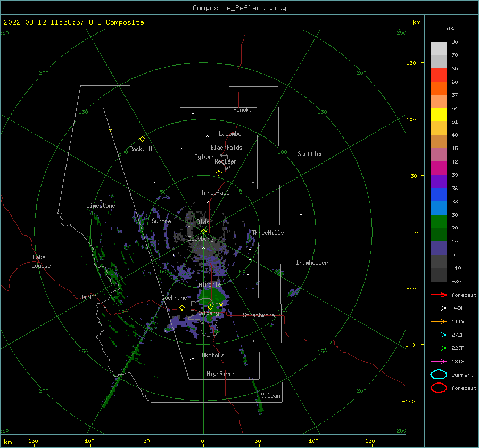The image size is (479, 448).
Task: Select the red forecast arrow in legend
Action: pyautogui.click(x=439, y=295)
